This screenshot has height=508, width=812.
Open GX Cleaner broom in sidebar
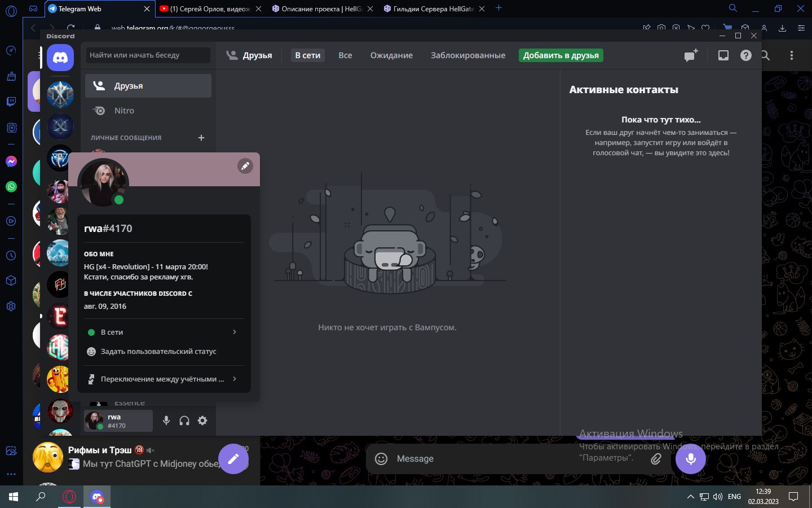[11, 76]
